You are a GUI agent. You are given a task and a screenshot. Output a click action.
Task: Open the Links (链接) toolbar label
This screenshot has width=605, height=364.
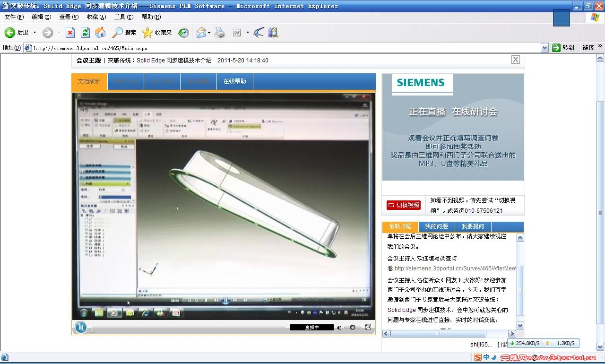point(588,48)
